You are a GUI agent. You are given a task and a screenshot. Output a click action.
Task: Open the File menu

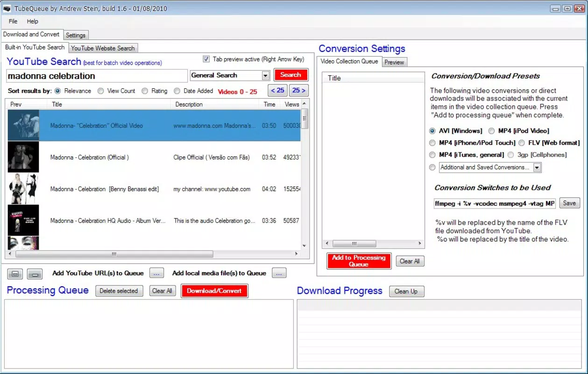click(x=13, y=21)
